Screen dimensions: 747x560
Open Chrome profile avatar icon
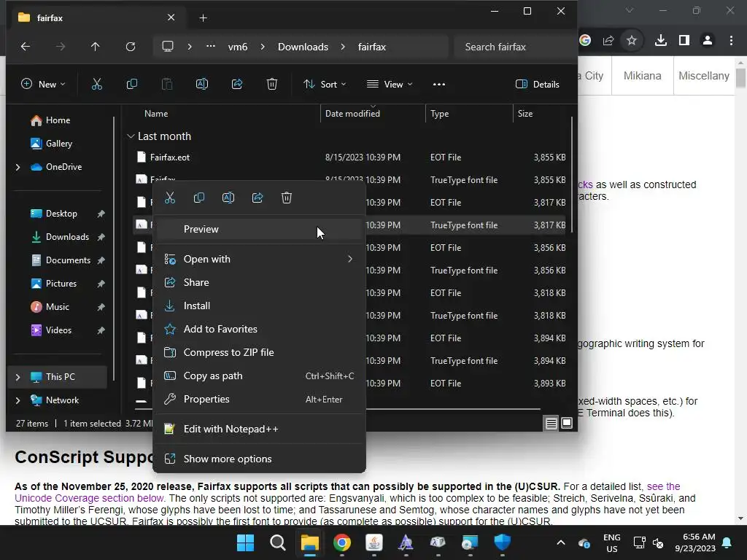[708, 41]
